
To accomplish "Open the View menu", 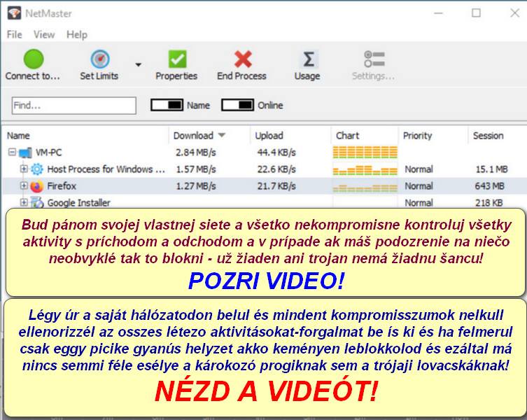I will click(x=44, y=34).
